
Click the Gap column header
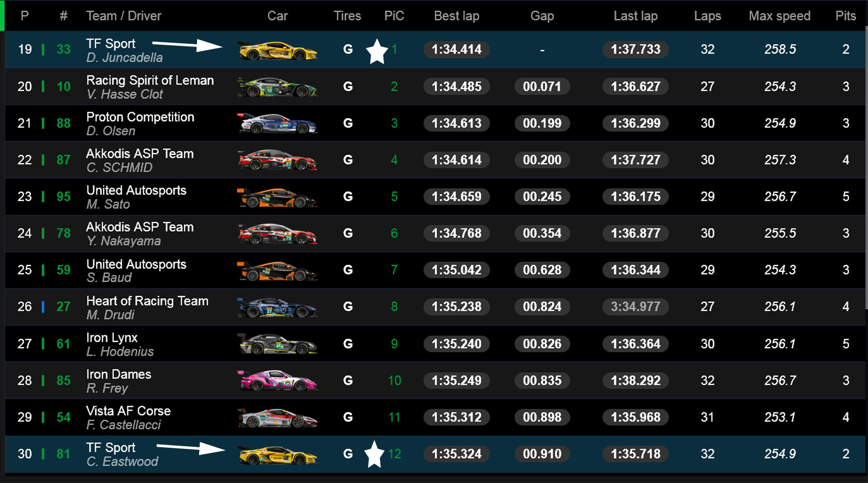click(542, 16)
